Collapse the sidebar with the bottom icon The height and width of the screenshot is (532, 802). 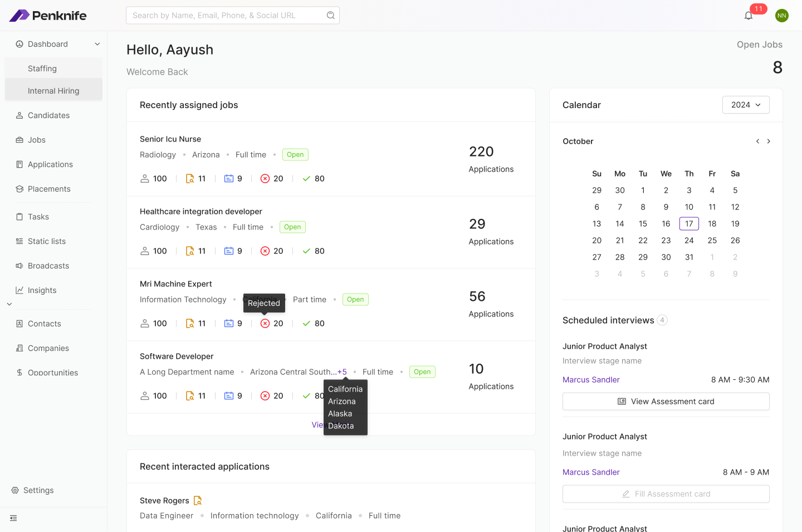[13, 518]
